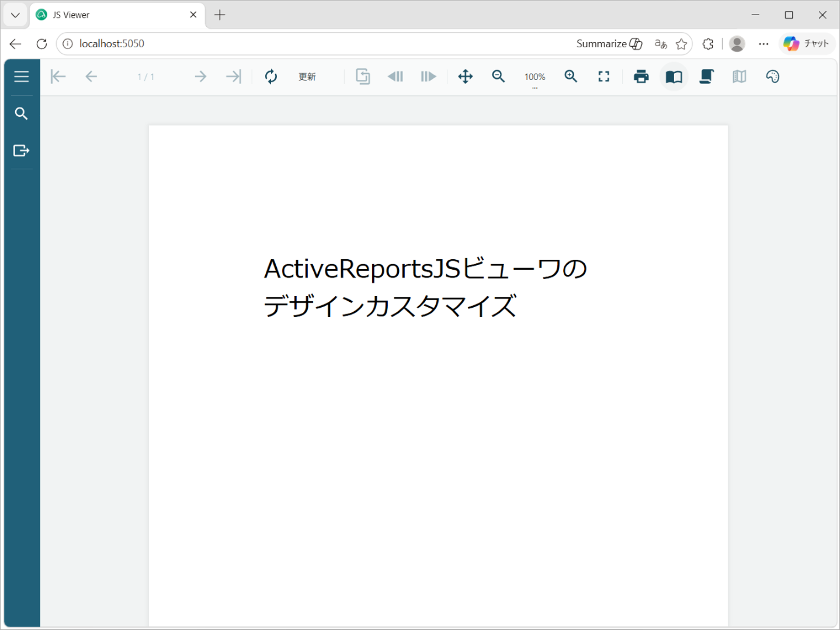Click the back-to-parent report icon

click(363, 76)
